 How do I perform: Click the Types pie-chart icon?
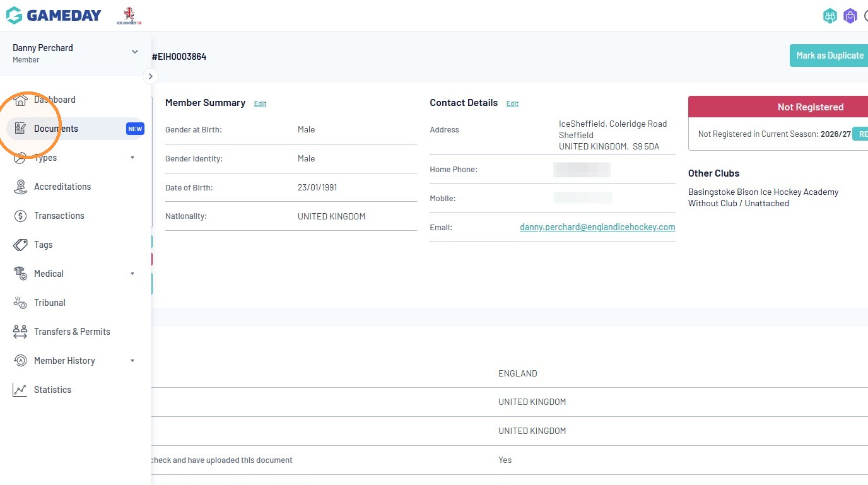[x=20, y=158]
